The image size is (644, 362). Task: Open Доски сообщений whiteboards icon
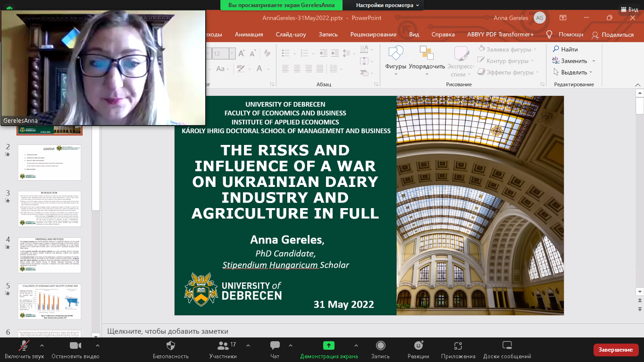point(507,345)
